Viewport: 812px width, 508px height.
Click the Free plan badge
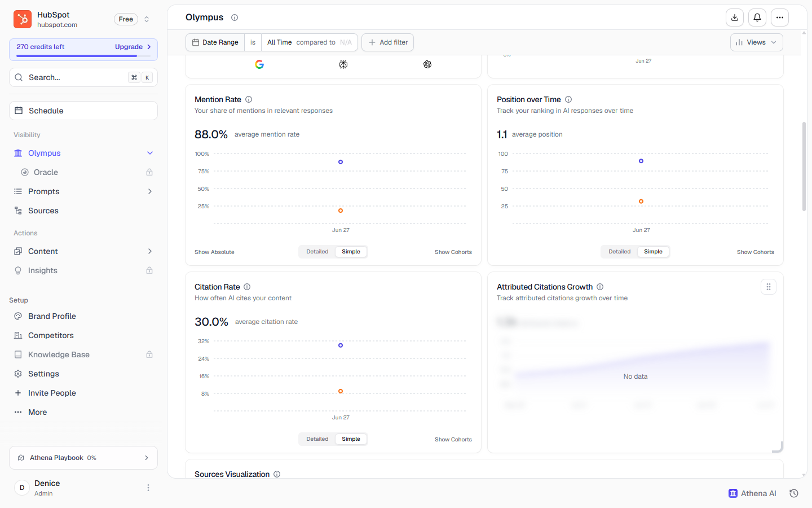pyautogui.click(x=126, y=19)
